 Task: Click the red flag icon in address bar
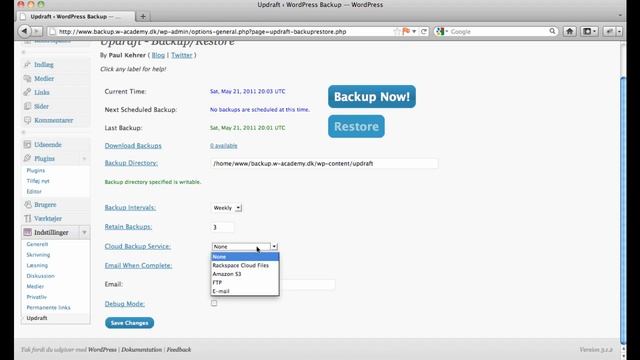(x=406, y=31)
